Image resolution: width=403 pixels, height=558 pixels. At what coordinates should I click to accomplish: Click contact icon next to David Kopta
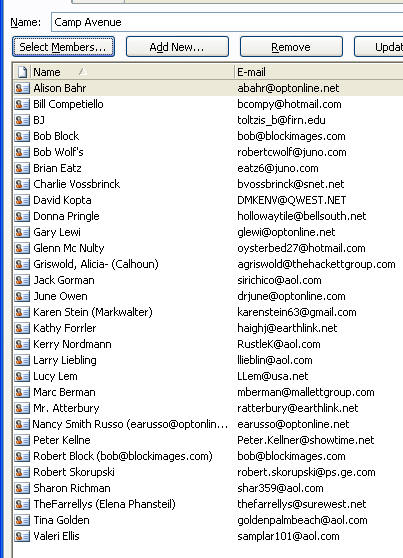[22, 200]
